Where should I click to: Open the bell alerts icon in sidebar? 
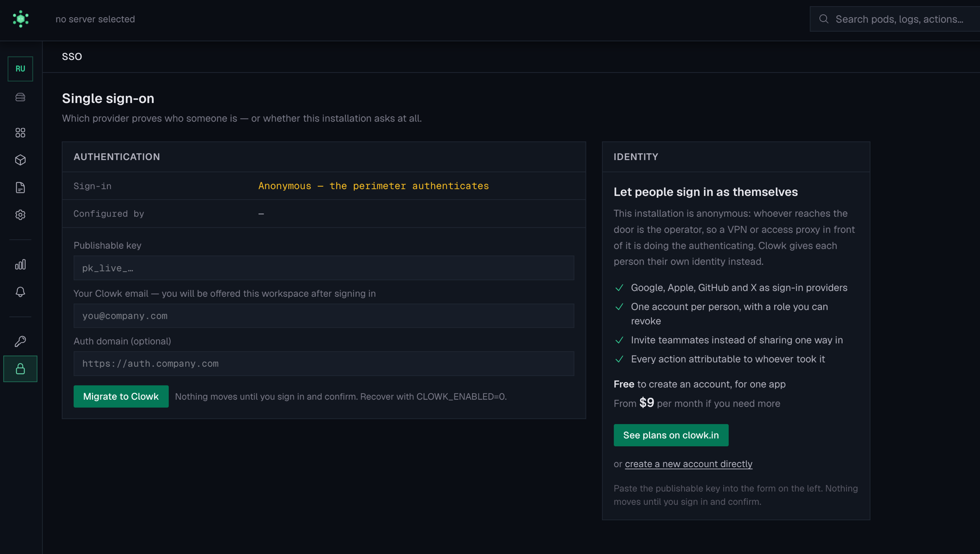(21, 292)
